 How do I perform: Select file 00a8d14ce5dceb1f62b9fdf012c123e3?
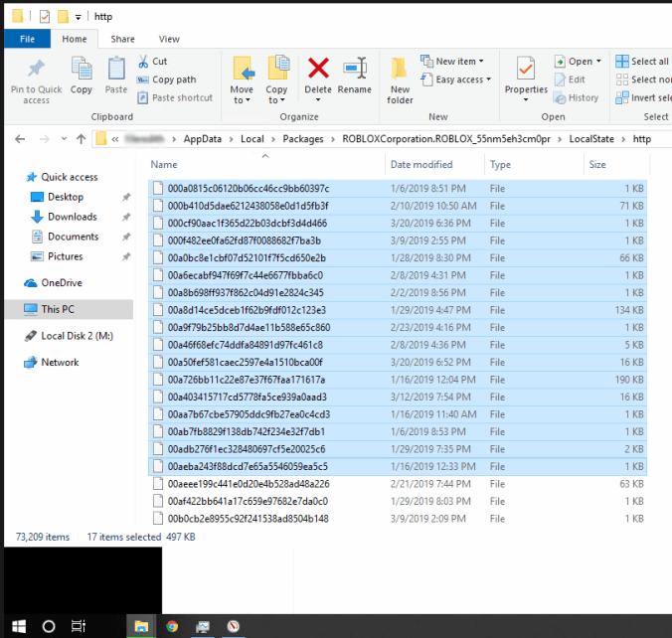click(398, 310)
